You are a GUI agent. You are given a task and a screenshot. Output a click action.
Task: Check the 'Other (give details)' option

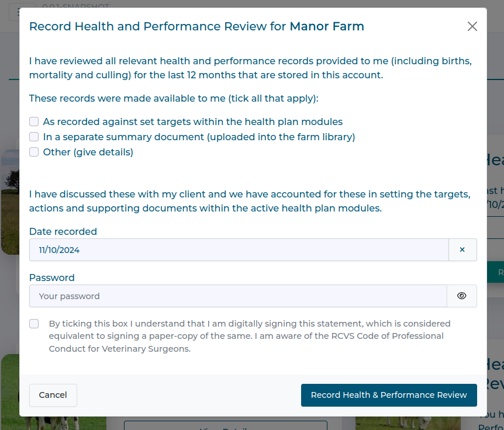33,152
